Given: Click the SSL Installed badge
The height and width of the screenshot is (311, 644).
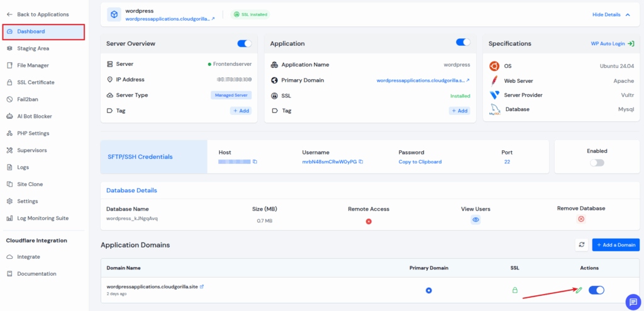Looking at the screenshot, I should [250, 14].
